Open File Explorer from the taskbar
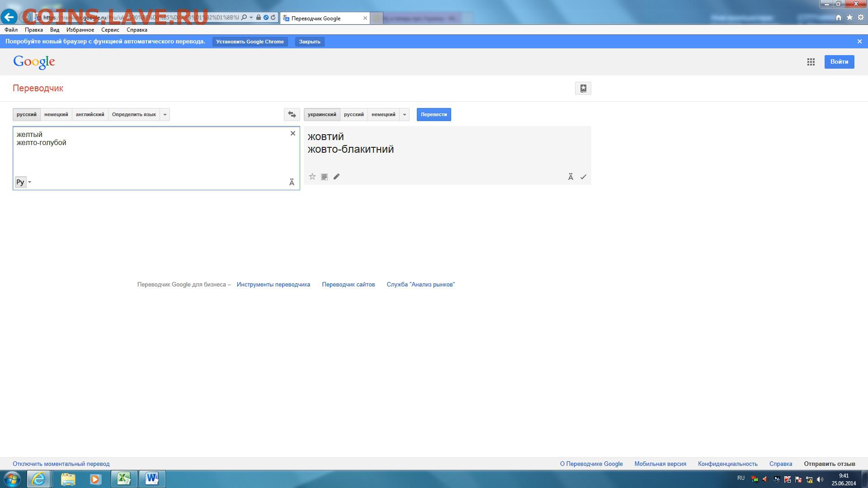Image resolution: width=868 pixels, height=488 pixels. pos(68,479)
